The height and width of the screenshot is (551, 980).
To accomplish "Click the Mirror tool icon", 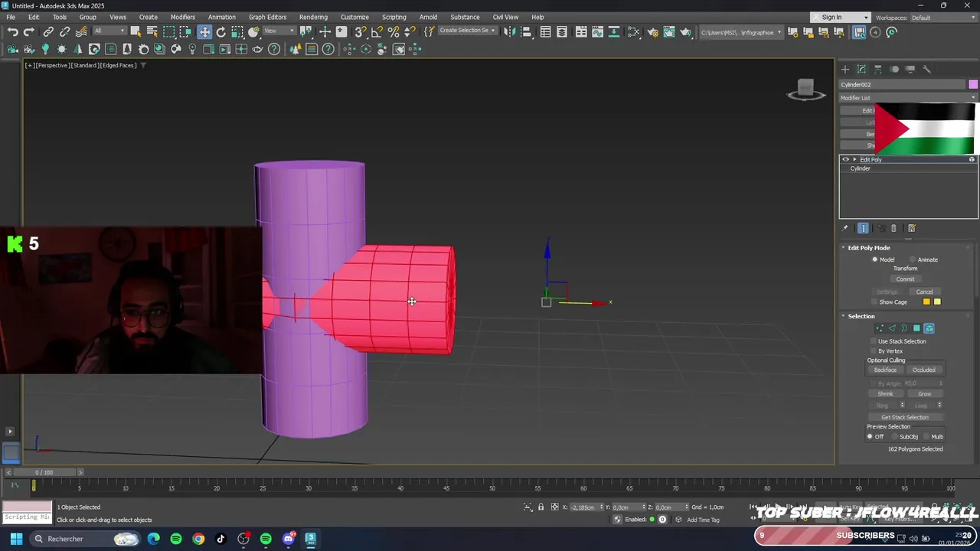I will (509, 32).
